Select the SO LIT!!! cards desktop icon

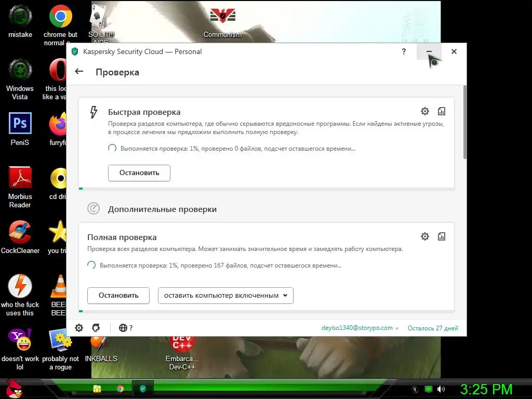click(100, 24)
